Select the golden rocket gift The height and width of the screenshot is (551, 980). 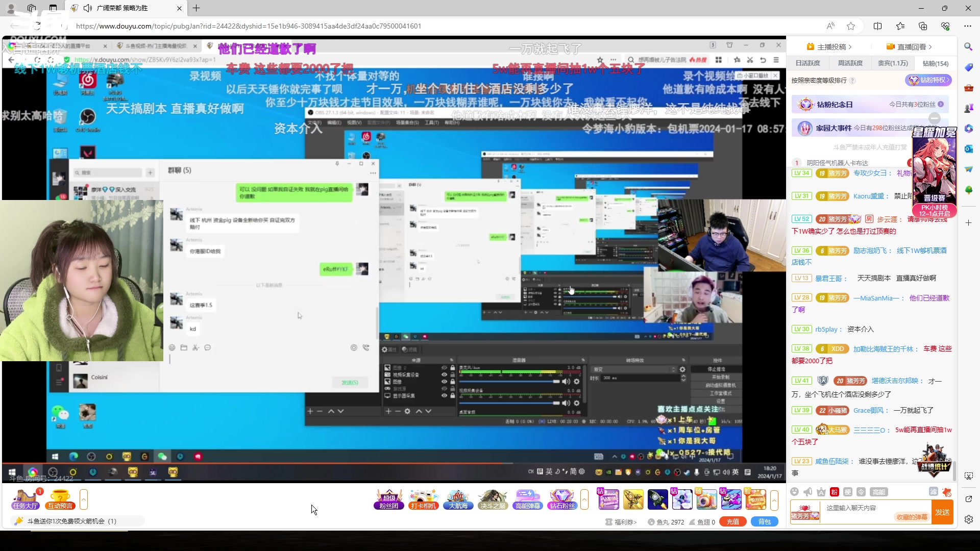[x=633, y=499]
